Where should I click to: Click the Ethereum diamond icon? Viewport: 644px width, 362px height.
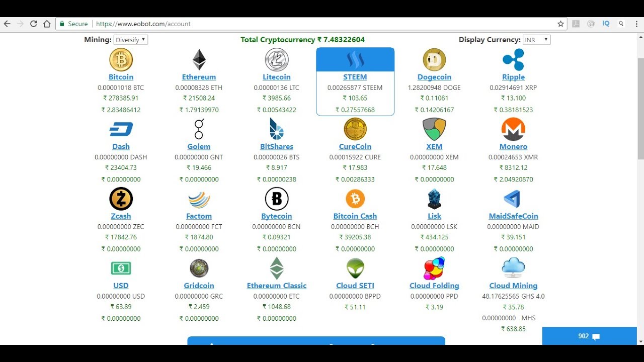pos(199,60)
